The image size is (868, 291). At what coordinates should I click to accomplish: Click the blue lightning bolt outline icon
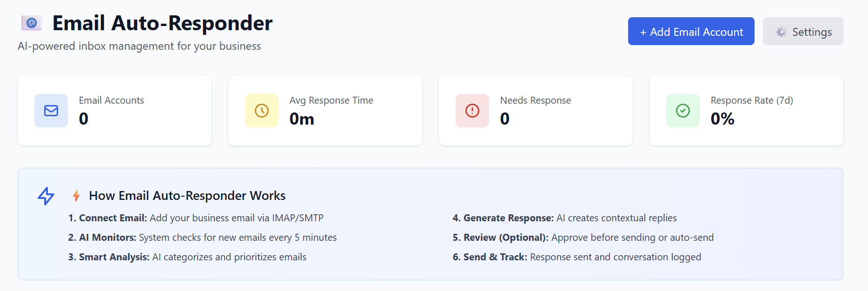tap(46, 196)
